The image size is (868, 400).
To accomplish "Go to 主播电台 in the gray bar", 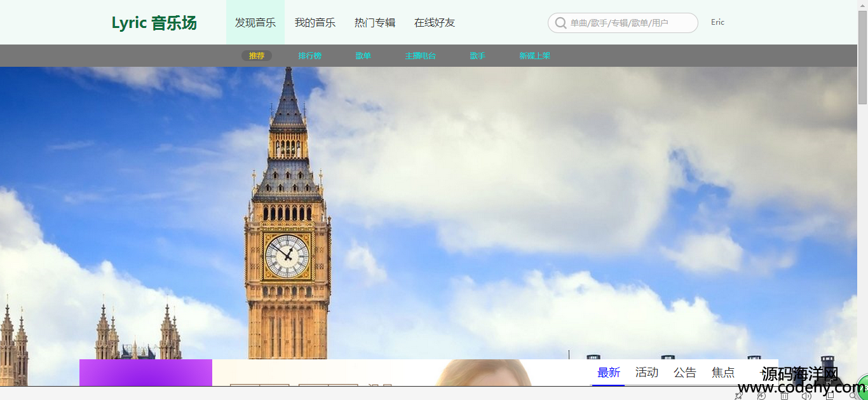I will click(x=421, y=56).
